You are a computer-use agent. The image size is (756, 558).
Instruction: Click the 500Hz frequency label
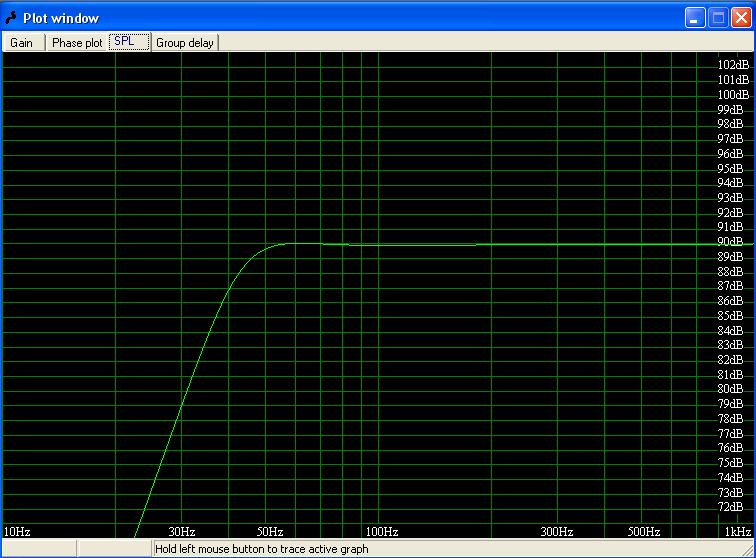[x=644, y=531]
